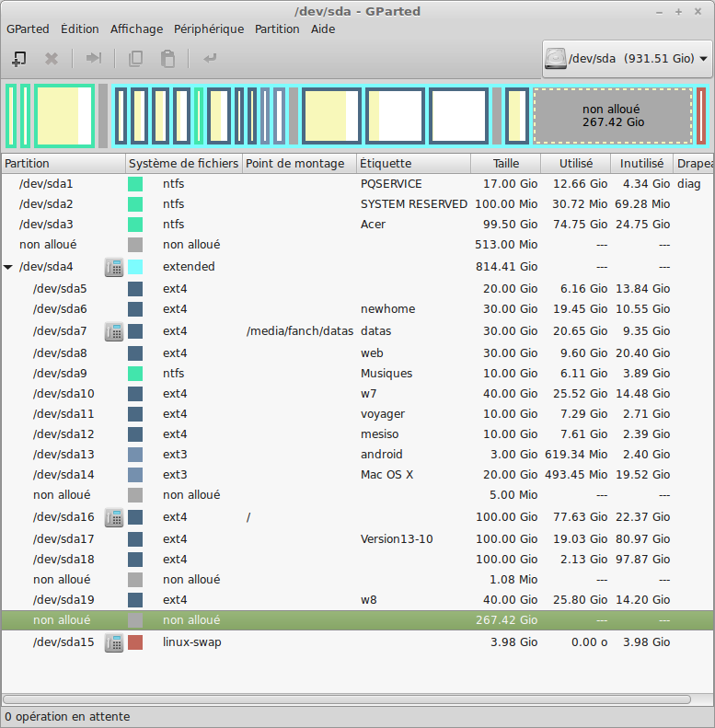Sort by the Taille column header

click(x=505, y=164)
